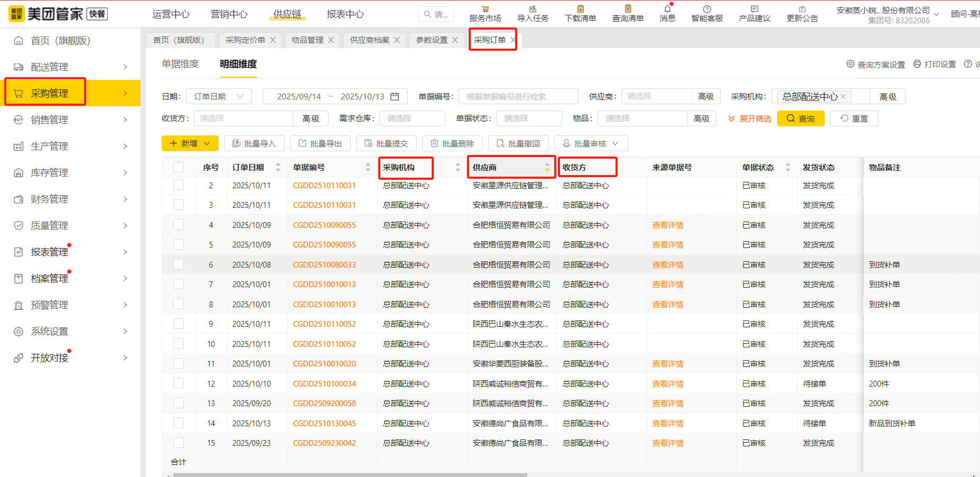The width and height of the screenshot is (980, 477).
Task: Open the 订单日期 date type dropdown
Action: coord(219,96)
